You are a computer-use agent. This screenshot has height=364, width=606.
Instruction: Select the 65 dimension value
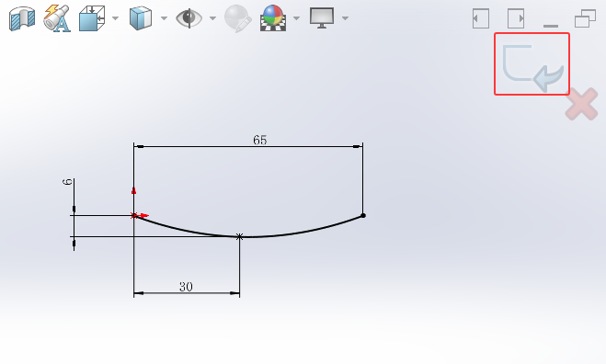coord(259,140)
